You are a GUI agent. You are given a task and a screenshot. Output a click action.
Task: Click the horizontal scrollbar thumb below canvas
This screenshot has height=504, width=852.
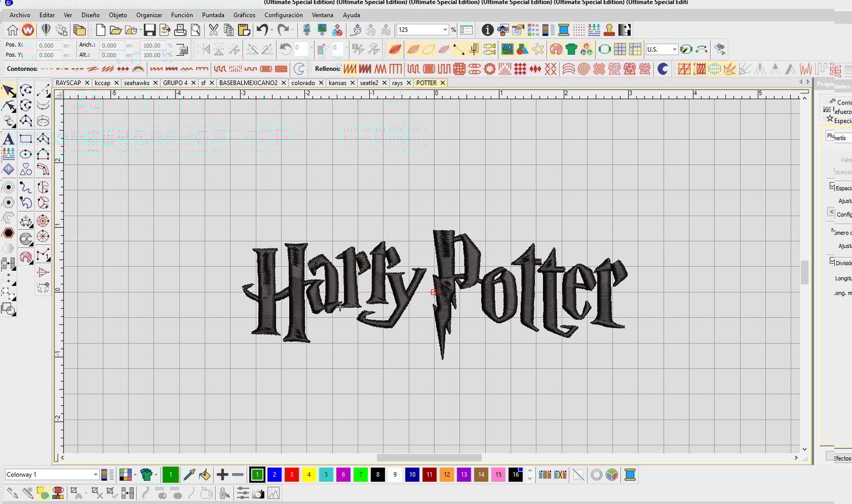pos(429,457)
